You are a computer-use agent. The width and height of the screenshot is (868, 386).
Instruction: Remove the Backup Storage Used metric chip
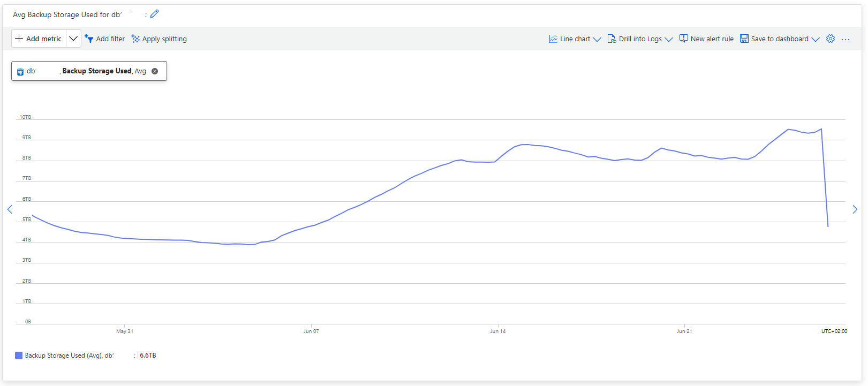pos(155,71)
